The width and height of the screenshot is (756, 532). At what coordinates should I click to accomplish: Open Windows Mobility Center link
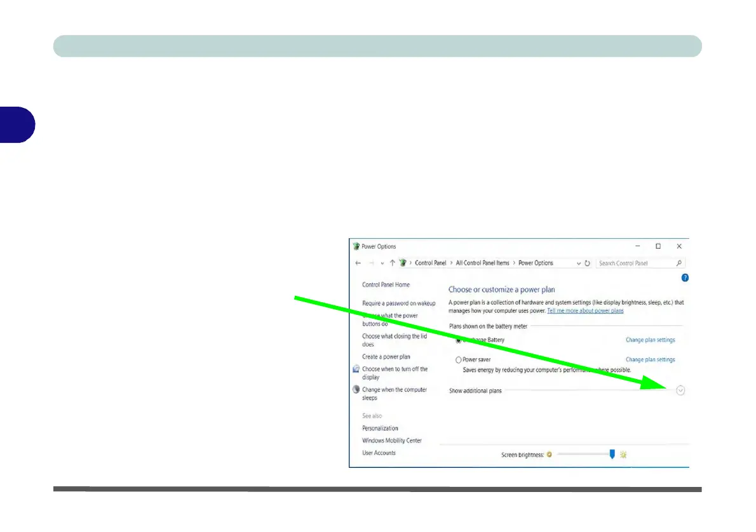coord(392,441)
